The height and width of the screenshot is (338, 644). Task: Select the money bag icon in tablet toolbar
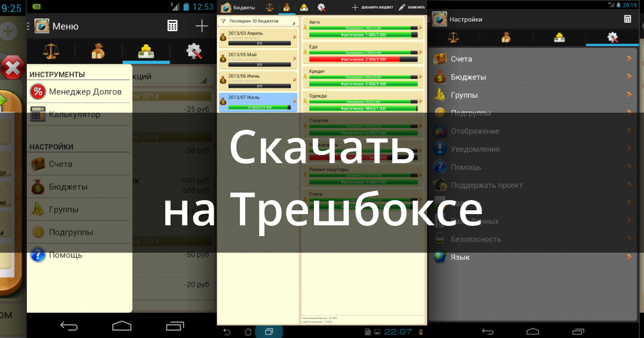pyautogui.click(x=287, y=8)
